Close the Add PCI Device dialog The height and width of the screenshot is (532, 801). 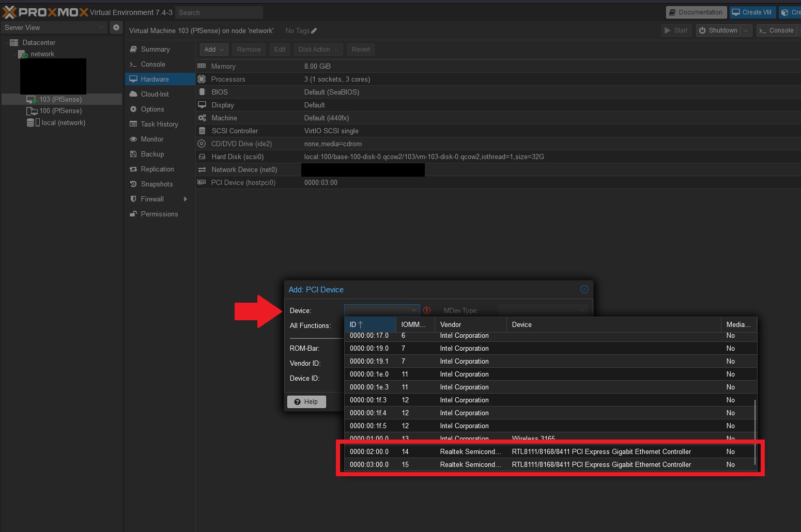coord(584,289)
